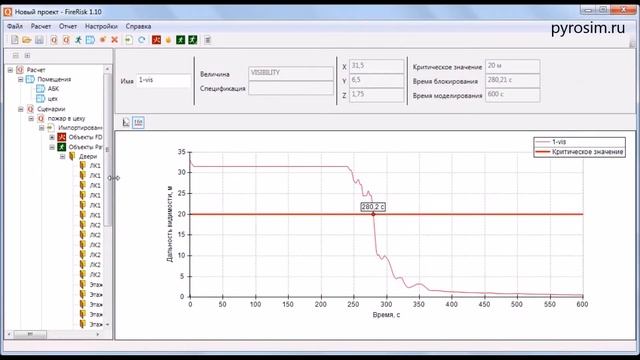Open the Справка menu
Viewport: 640px width, 360px height.
[138, 26]
